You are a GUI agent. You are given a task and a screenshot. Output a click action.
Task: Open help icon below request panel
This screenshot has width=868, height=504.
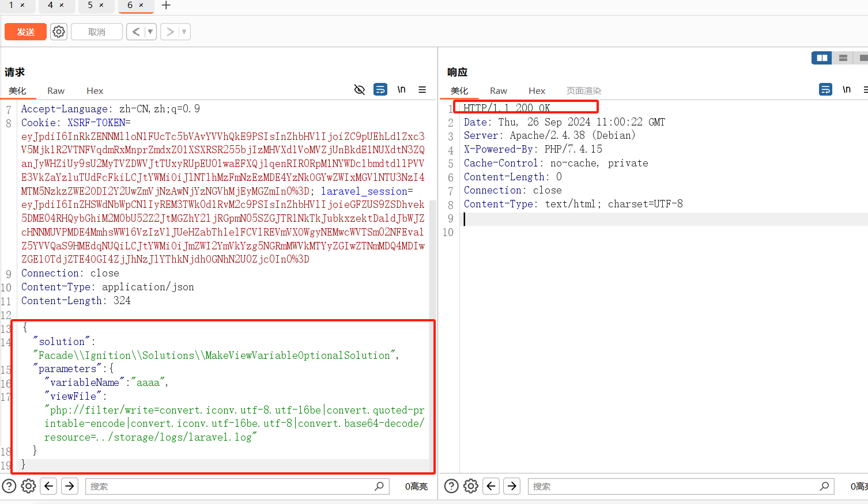[9, 486]
